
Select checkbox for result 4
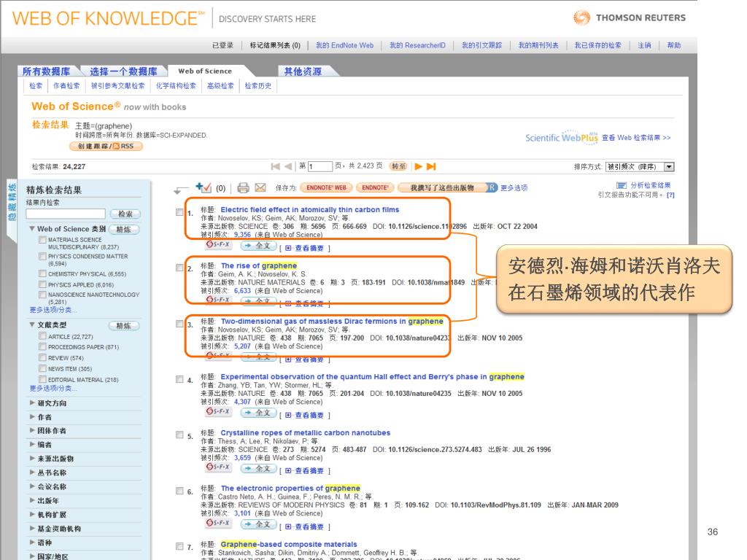[179, 379]
